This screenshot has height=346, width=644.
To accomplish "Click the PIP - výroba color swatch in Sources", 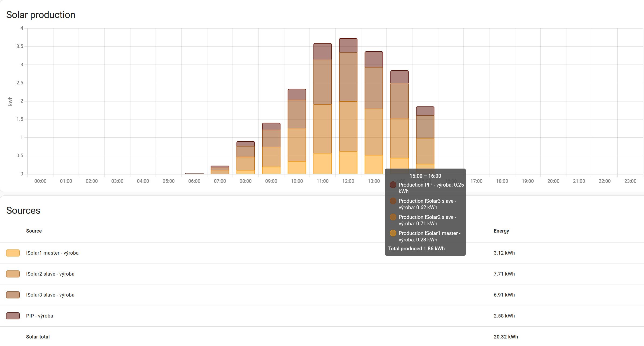I will (13, 316).
